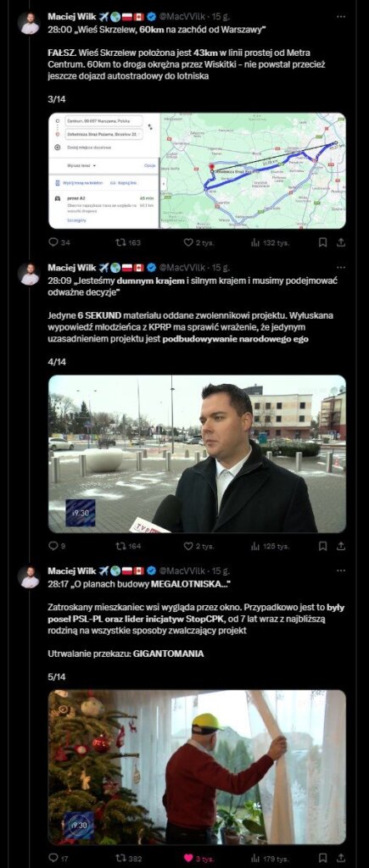Share the 5/14 GIGANTOMANIA tweet
The image size is (369, 868).
pyautogui.click(x=341, y=858)
